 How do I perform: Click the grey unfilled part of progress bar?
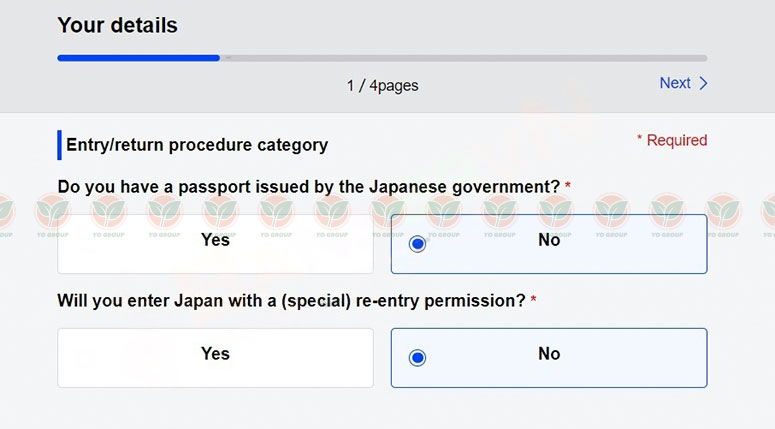464,58
